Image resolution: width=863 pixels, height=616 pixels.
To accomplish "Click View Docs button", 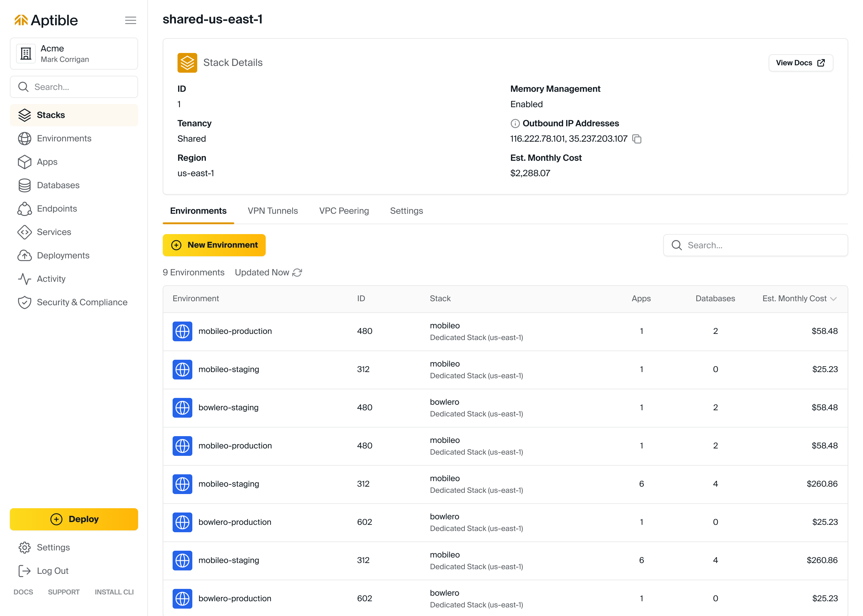I will point(801,63).
